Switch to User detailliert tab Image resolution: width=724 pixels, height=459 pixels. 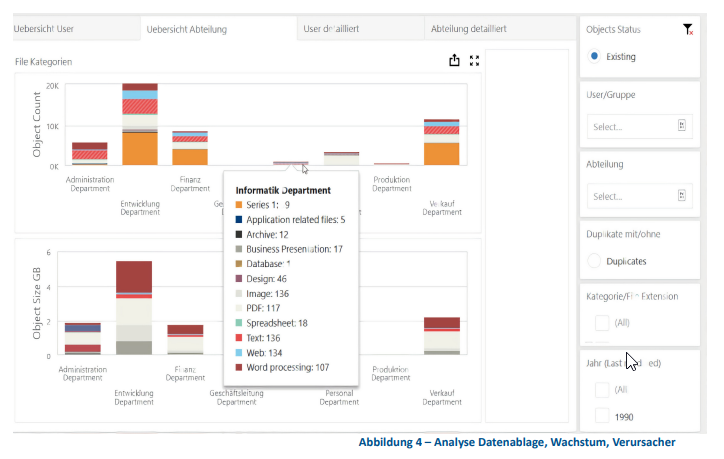tap(361, 29)
